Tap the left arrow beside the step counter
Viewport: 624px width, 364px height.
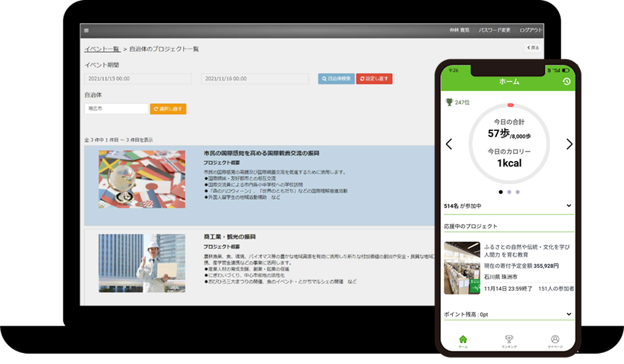449,144
